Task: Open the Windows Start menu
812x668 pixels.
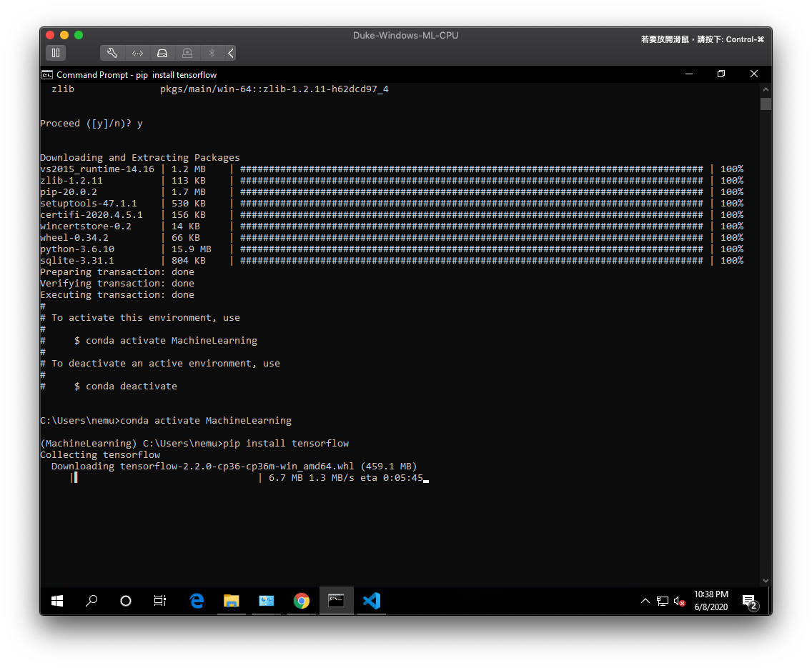Action: [x=57, y=601]
